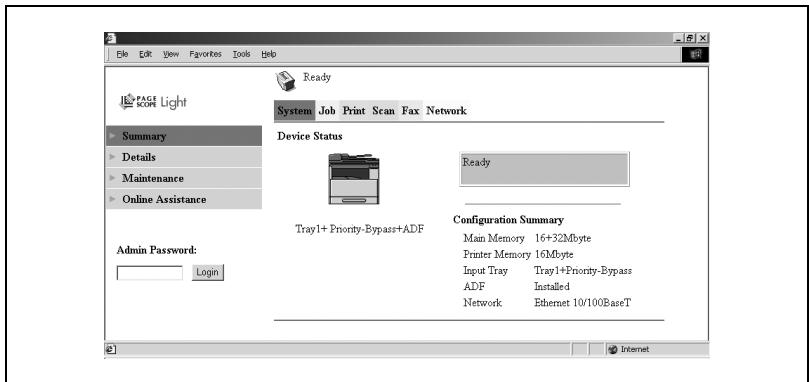The height and width of the screenshot is (382, 809).
Task: Open the Maintenance sidebar item
Action: 184,178
